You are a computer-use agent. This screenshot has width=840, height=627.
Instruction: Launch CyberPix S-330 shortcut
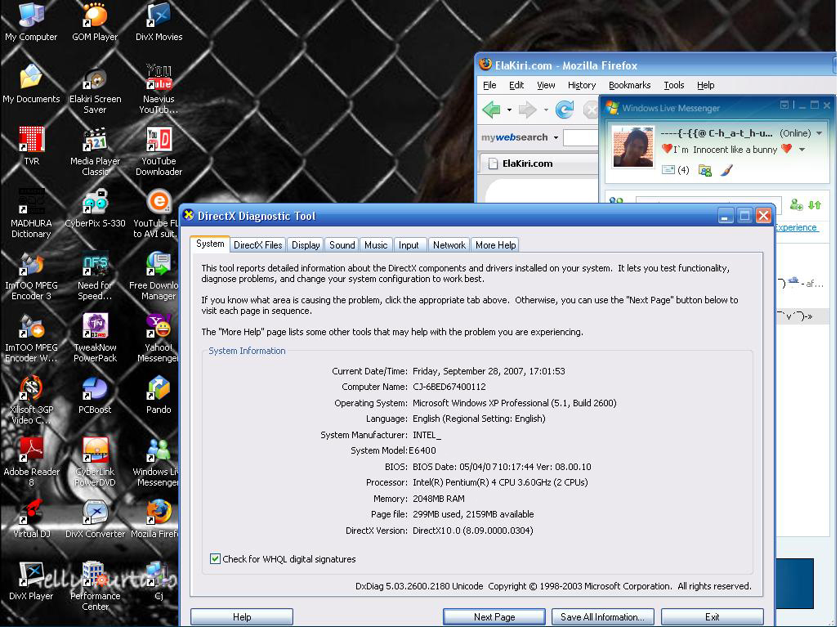click(x=95, y=209)
